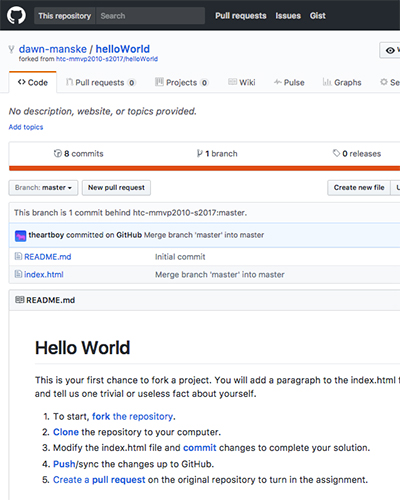Go to the Pulse tab
This screenshot has width=400, height=500.
[289, 82]
